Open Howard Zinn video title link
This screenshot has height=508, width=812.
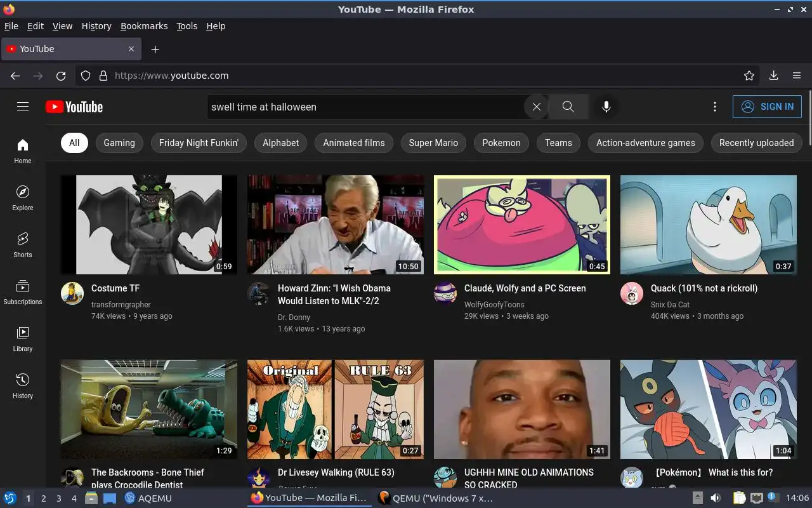[334, 295]
